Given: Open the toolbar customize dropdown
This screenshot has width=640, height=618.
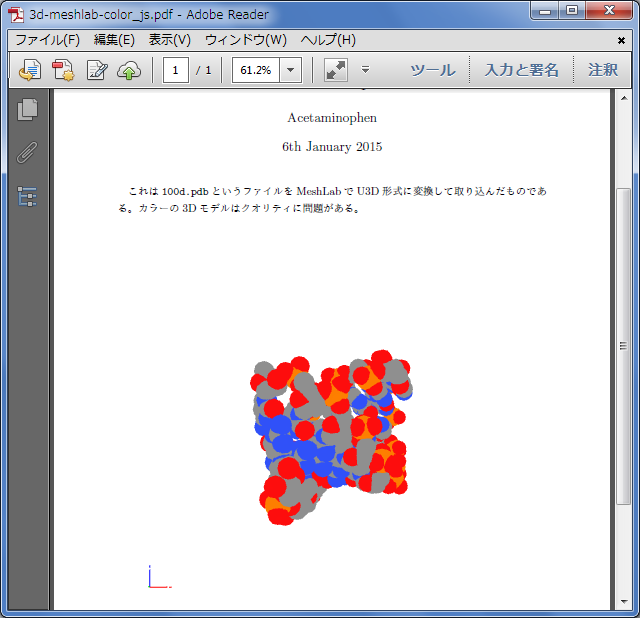Looking at the screenshot, I should pyautogui.click(x=365, y=69).
